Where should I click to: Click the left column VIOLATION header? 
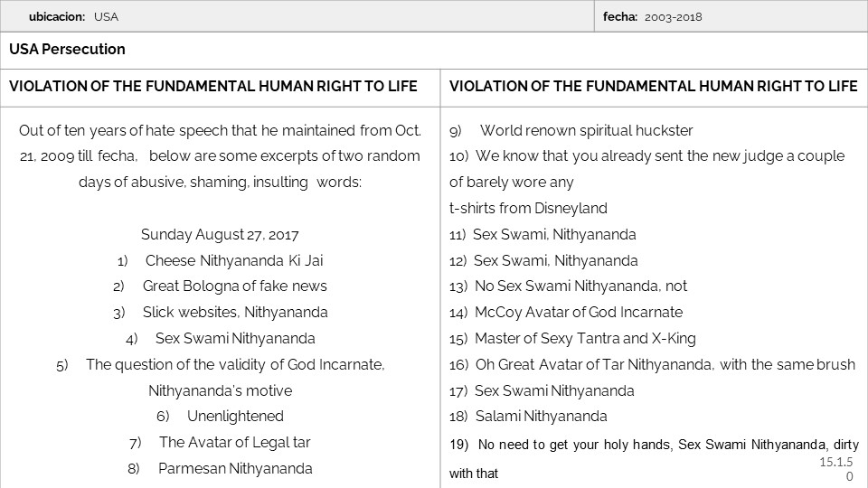click(x=213, y=87)
